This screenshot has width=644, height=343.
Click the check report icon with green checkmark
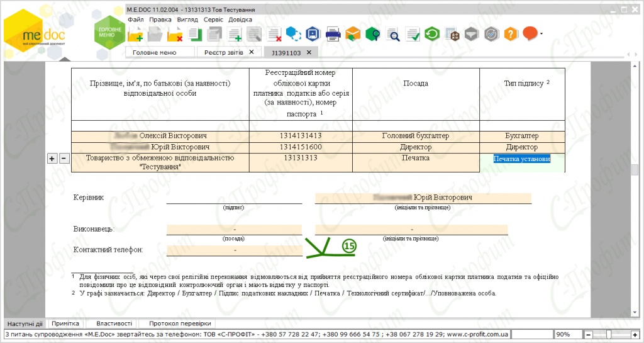[413, 35]
